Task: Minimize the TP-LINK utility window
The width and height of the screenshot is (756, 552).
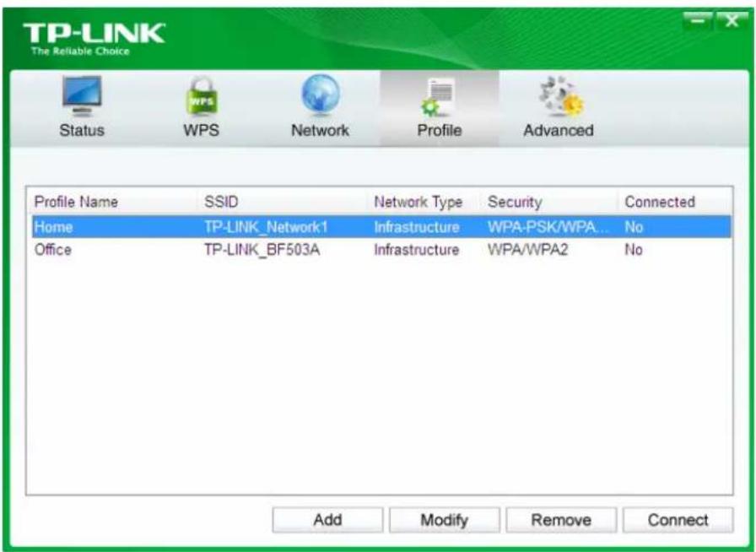Action: [x=698, y=21]
